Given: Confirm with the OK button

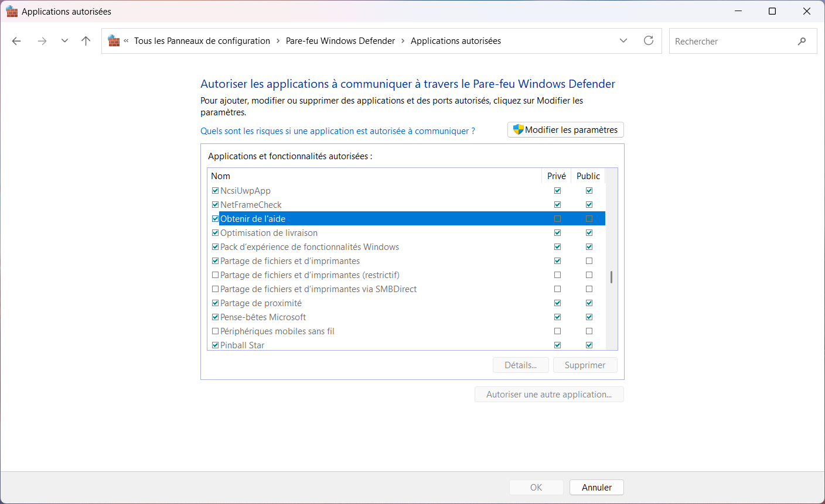Looking at the screenshot, I should (536, 488).
